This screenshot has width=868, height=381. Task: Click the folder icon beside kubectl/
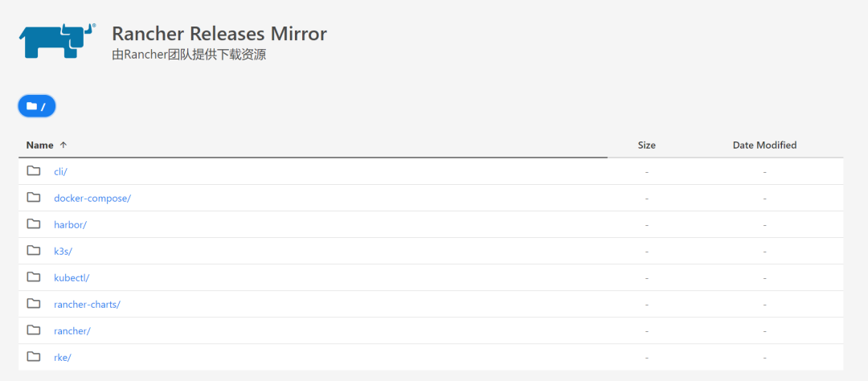pyautogui.click(x=34, y=277)
